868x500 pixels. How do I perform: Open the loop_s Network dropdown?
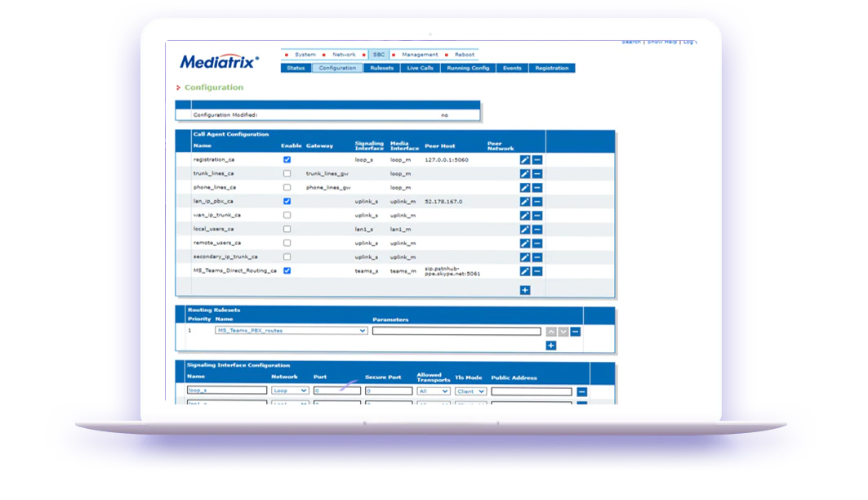click(290, 391)
